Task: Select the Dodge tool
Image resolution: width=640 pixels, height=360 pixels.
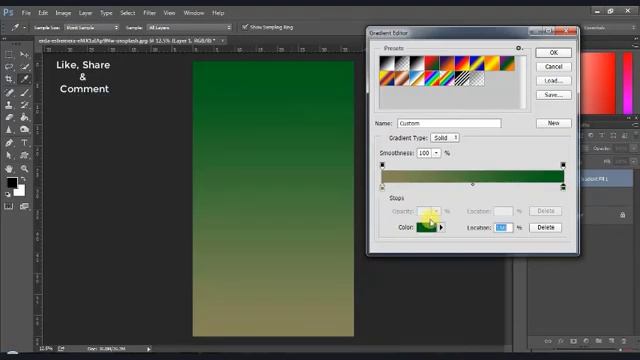Action: (x=24, y=130)
